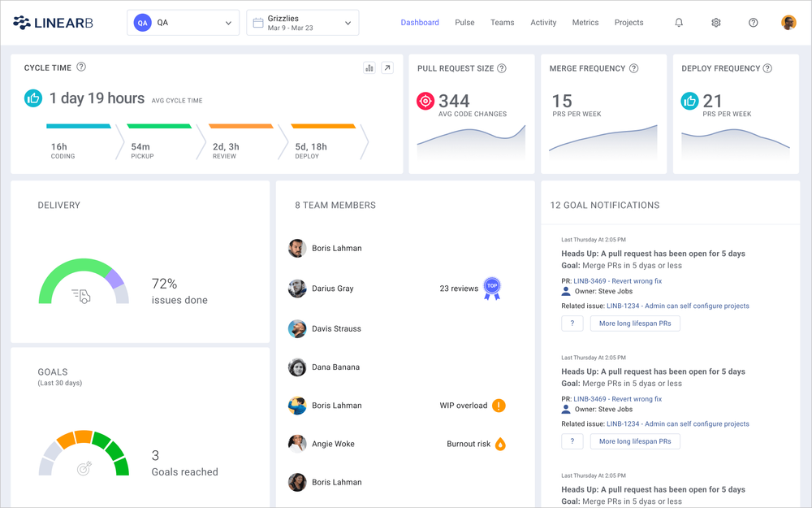Viewport: 812px width, 508px height.
Task: Open the Grizzlies date range dropdown
Action: click(302, 22)
